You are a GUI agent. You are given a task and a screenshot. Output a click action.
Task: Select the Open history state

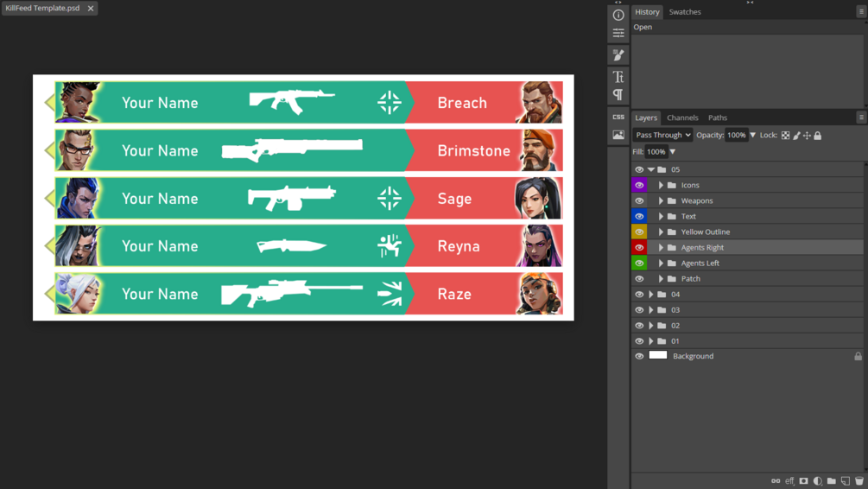pos(747,27)
